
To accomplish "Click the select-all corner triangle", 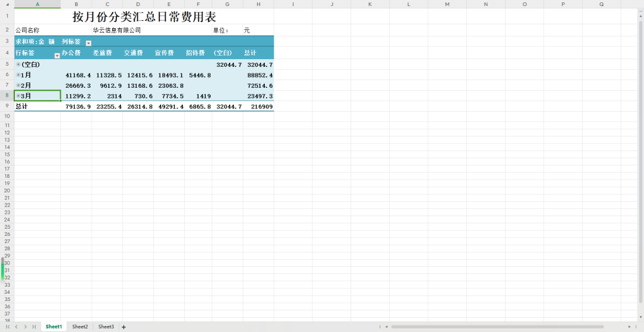I will [x=7, y=4].
